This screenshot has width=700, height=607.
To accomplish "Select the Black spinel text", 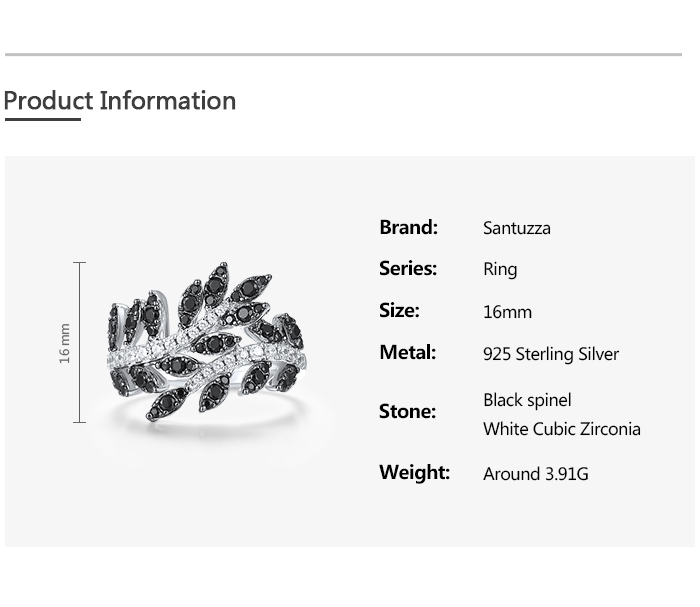I will tap(527, 400).
